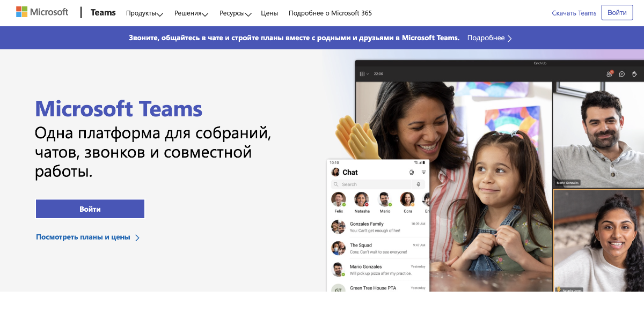Expand the Ресурсы dropdown menu
This screenshot has width=644, height=327.
click(235, 13)
